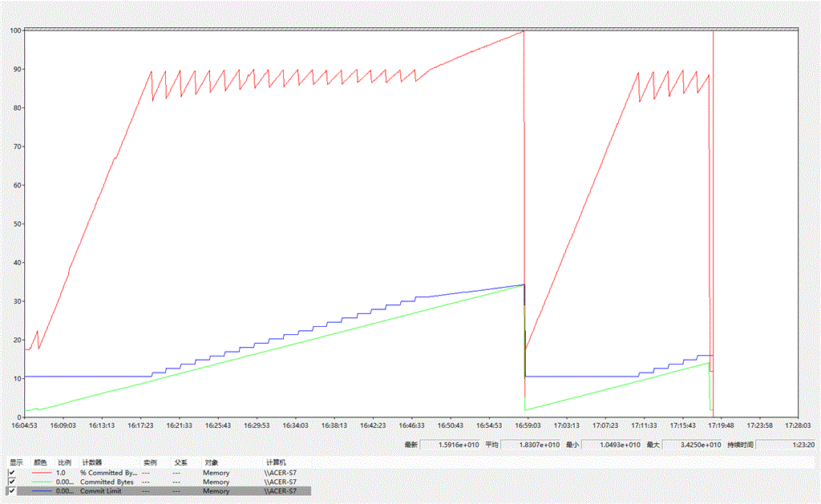
Task: Sort by the 计算机 column header
Action: point(276,462)
